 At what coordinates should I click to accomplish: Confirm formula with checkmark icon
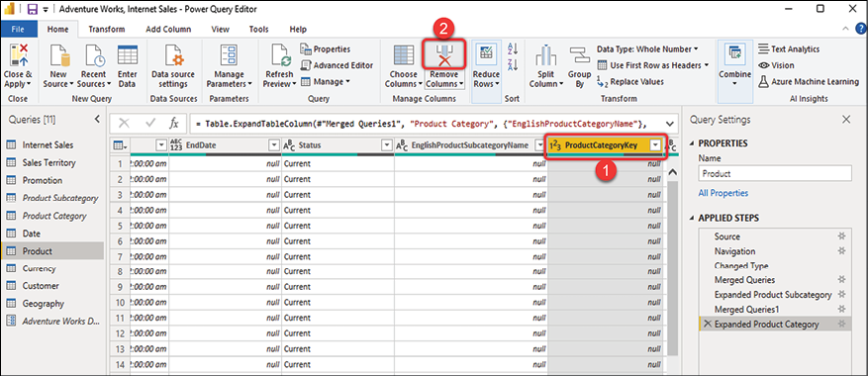click(x=149, y=123)
